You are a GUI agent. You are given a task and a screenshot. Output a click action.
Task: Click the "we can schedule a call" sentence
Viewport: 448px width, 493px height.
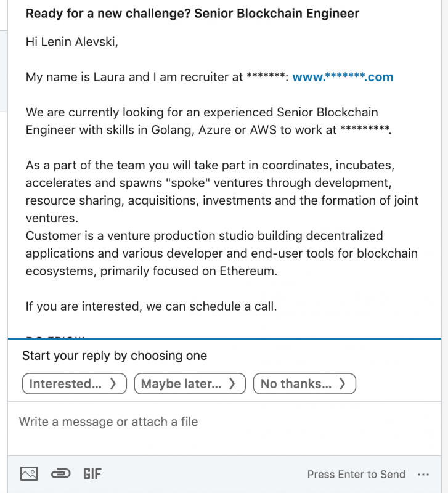click(151, 306)
